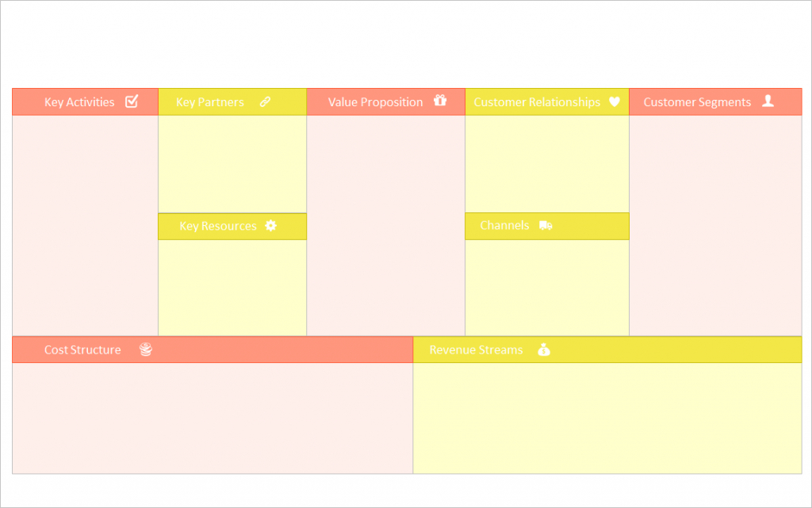Click the gift box icon near Value Proposition
The width and height of the screenshot is (812, 508).
point(440,101)
